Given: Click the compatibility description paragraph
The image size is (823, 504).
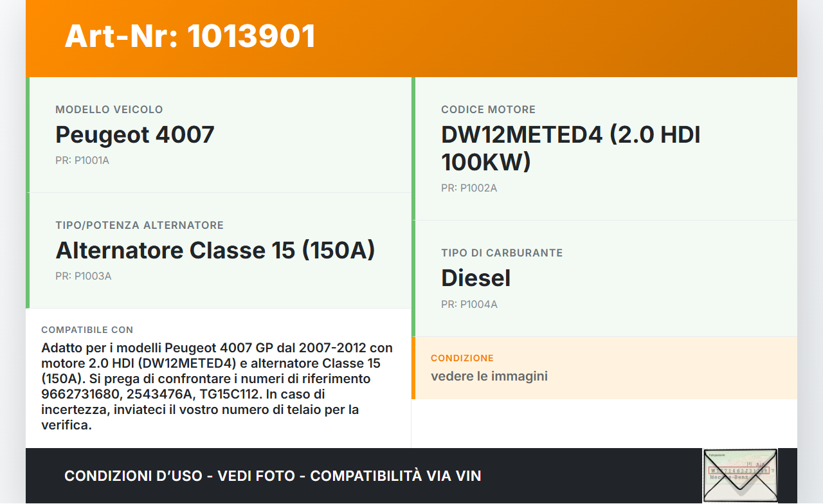Looking at the screenshot, I should pyautogui.click(x=217, y=386).
